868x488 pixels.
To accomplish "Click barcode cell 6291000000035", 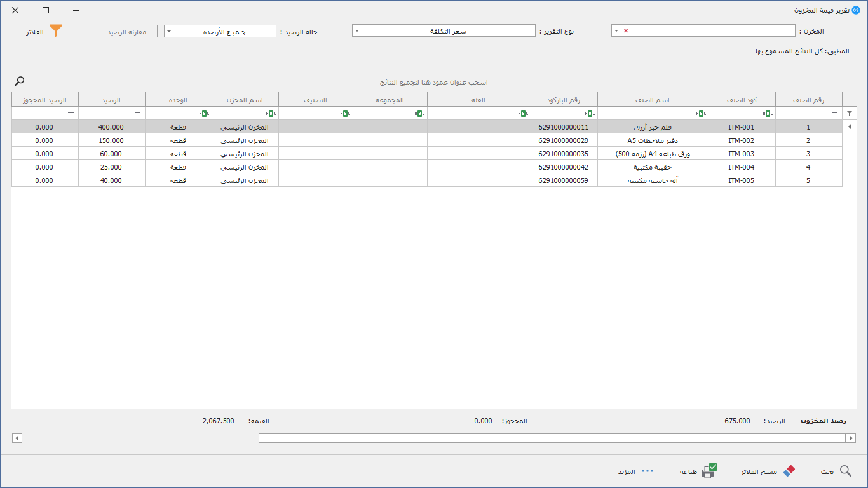I will coord(564,154).
